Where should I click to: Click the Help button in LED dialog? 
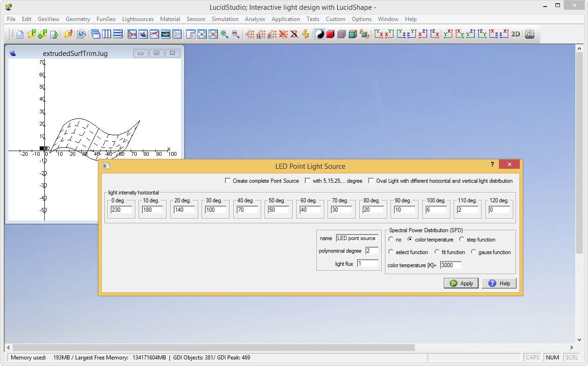coord(499,283)
